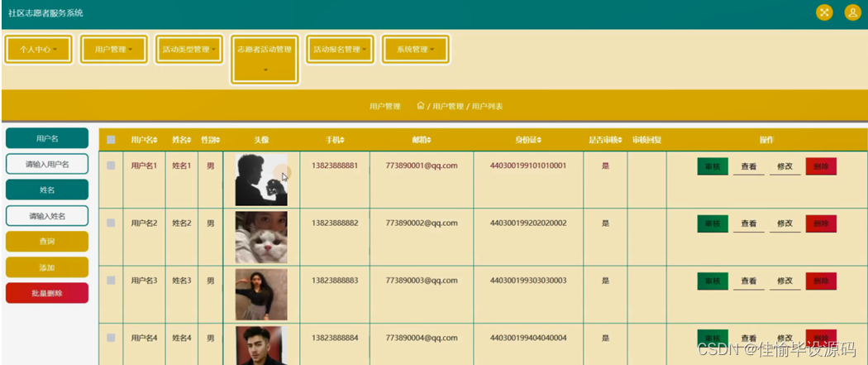Screen dimensions: 868x365
Task: Click 删除 for 用户名2 row
Action: (821, 223)
